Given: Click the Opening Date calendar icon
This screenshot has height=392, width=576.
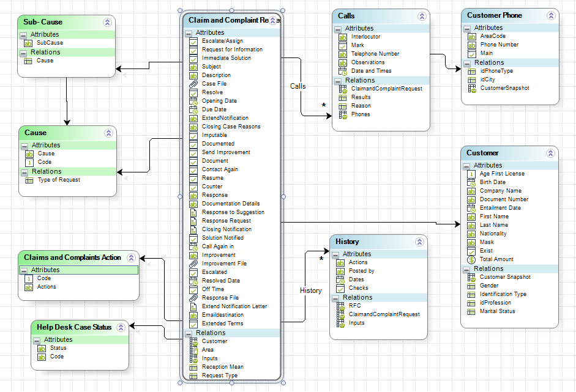Looking at the screenshot, I should coord(193,102).
